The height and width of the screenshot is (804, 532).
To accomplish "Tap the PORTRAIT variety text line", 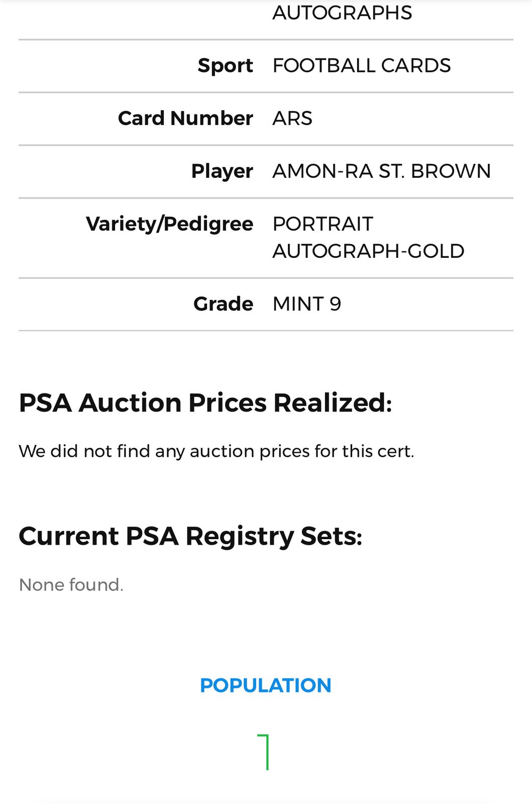I will point(323,224).
